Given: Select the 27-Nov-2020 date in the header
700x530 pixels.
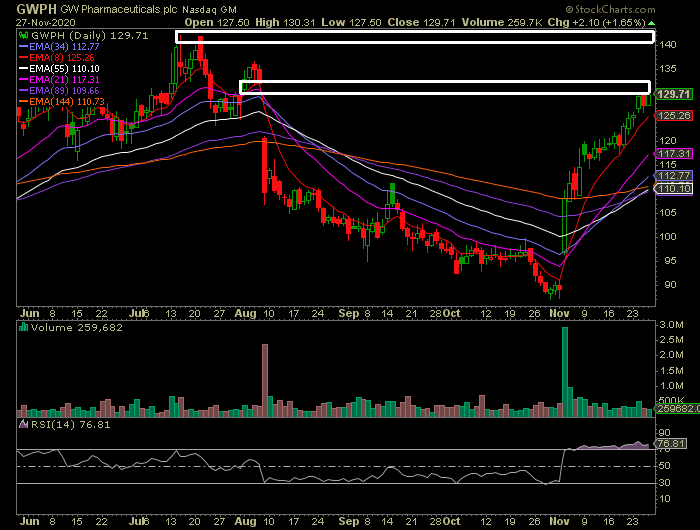Looking at the screenshot, I should [46, 22].
